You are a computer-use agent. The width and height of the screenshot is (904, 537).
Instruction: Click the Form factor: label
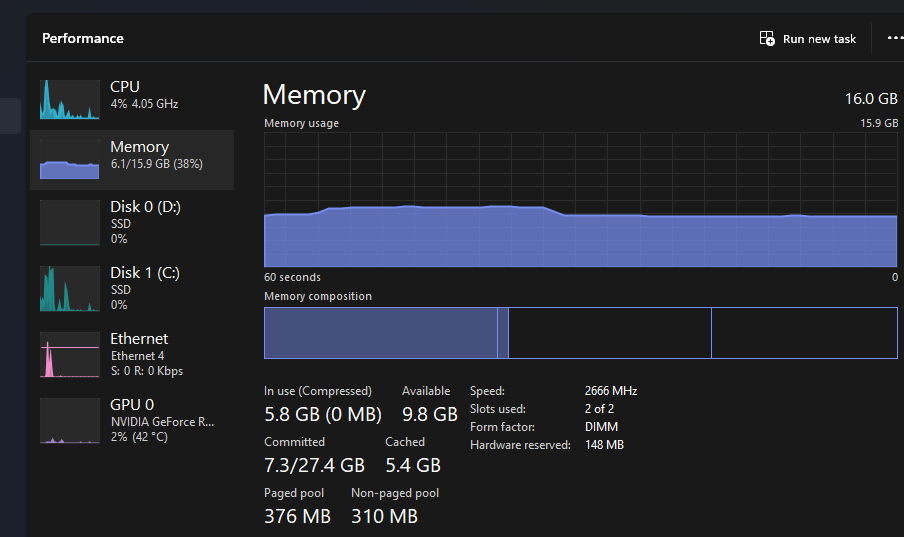[502, 427]
